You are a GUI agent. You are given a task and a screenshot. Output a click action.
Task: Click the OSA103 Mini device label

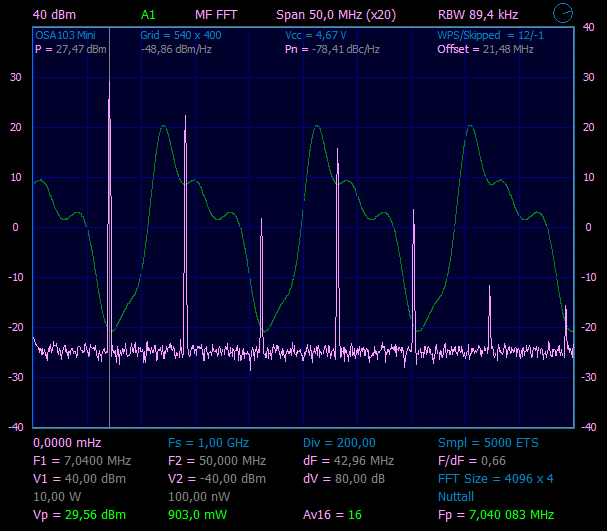tap(65, 35)
